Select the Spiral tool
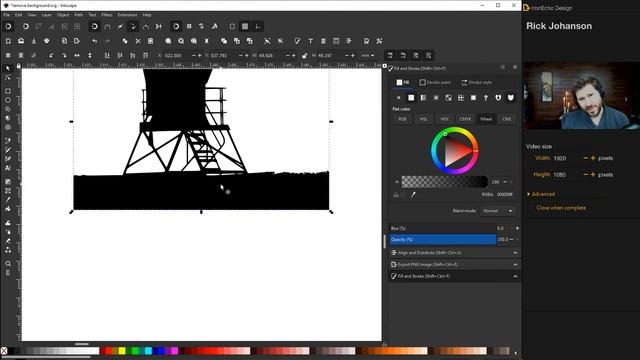The image size is (640, 360). point(8,127)
